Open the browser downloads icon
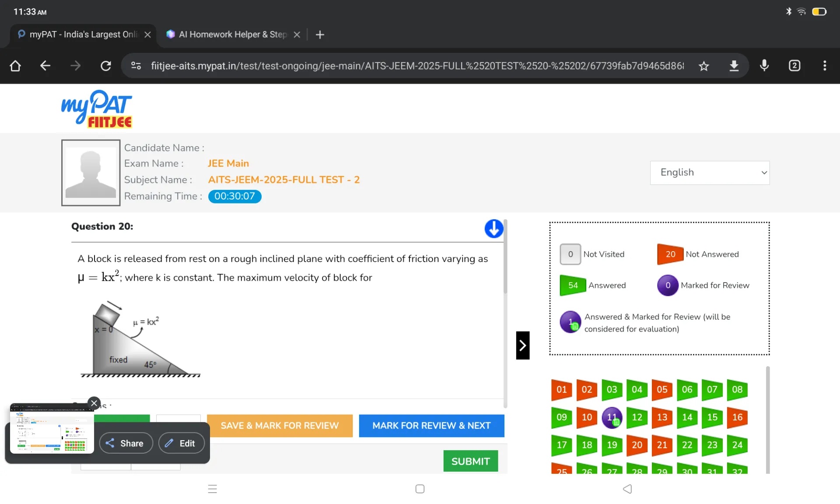Screen dimensions: 840x504 point(734,66)
